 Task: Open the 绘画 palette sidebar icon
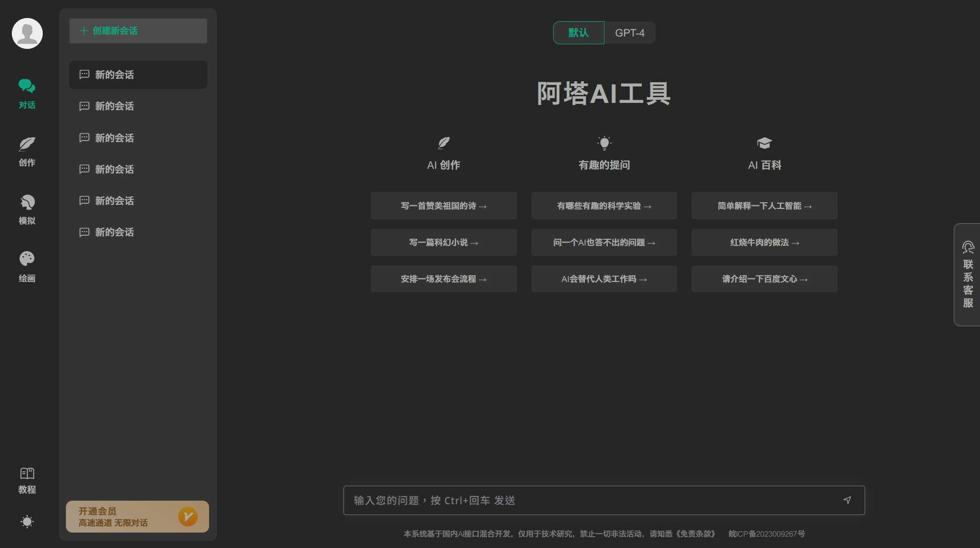pyautogui.click(x=27, y=259)
